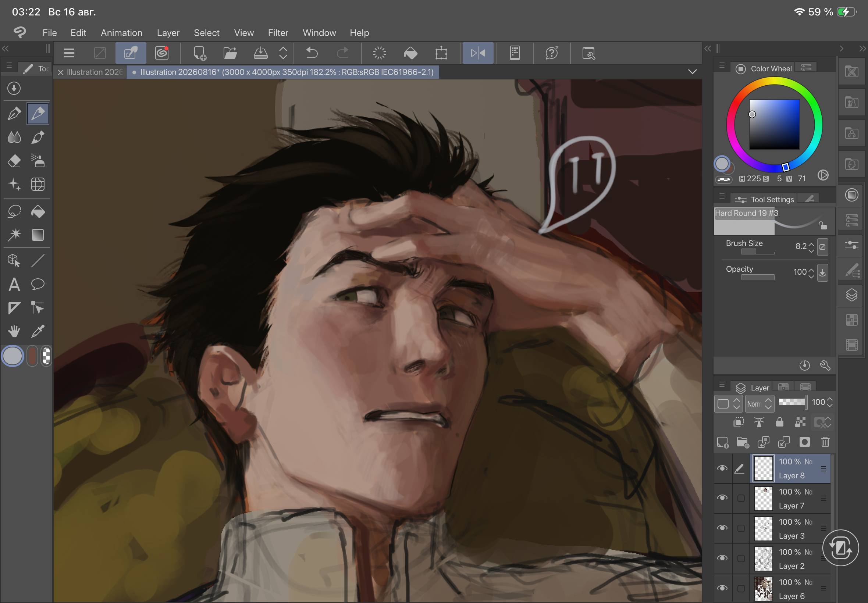
Task: Open file with the folder icon
Action: (x=230, y=53)
